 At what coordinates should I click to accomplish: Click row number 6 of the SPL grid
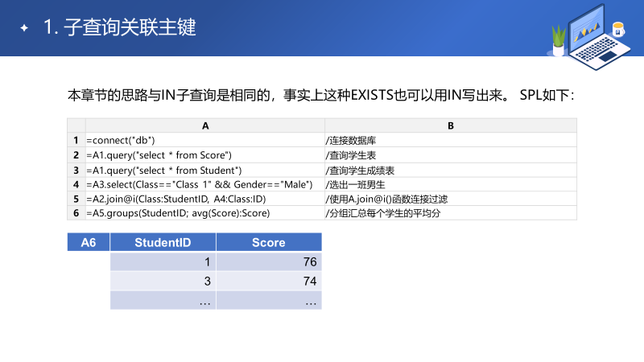(76, 213)
